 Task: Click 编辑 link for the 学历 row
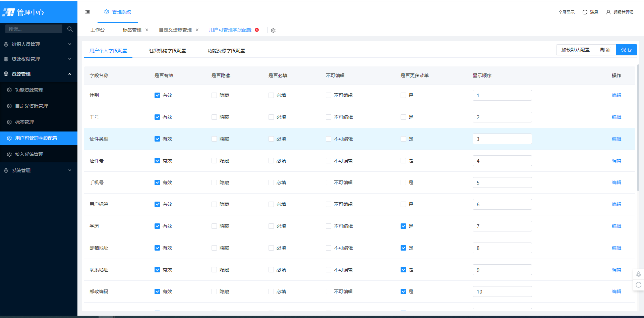[617, 226]
